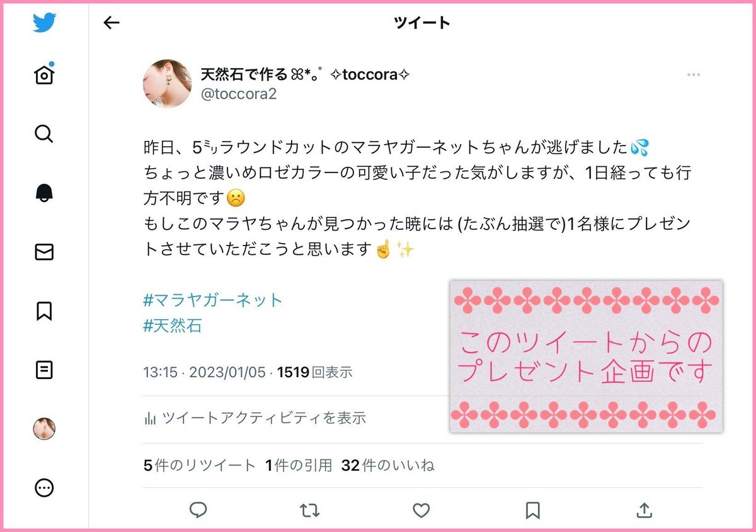Open the Notifications bell icon

pos(44,193)
